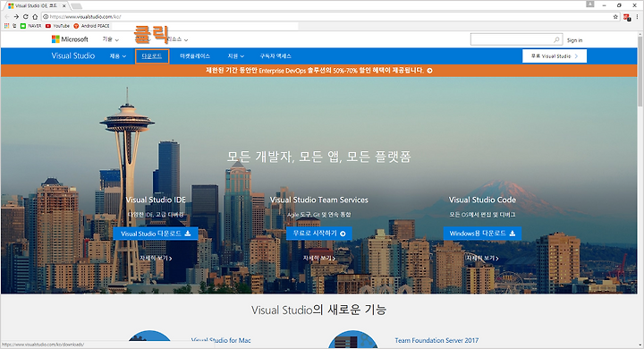Click the 무료 Visual Studio button
644x349 pixels.
tap(555, 55)
